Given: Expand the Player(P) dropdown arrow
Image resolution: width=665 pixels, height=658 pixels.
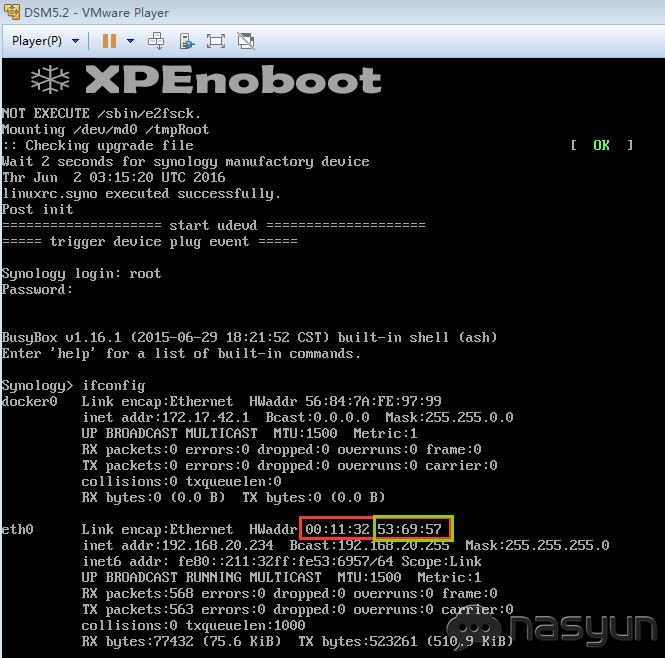Looking at the screenshot, I should (75, 41).
